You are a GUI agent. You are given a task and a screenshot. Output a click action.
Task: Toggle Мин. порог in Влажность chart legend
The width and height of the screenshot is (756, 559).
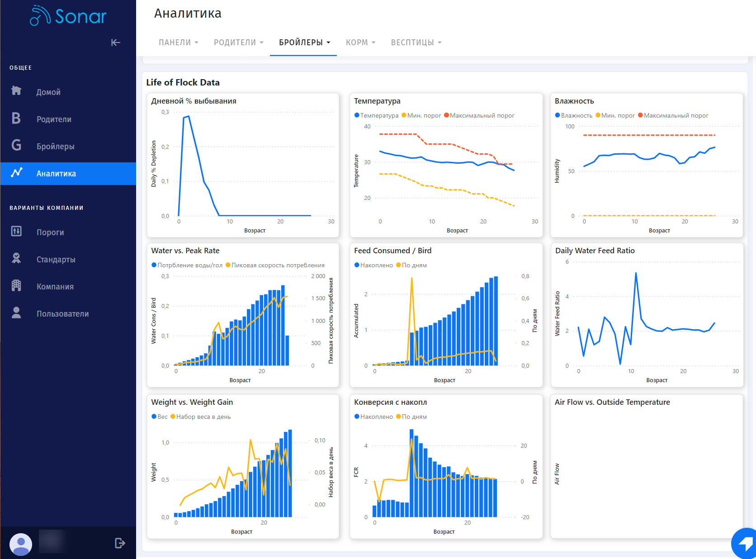click(x=615, y=115)
